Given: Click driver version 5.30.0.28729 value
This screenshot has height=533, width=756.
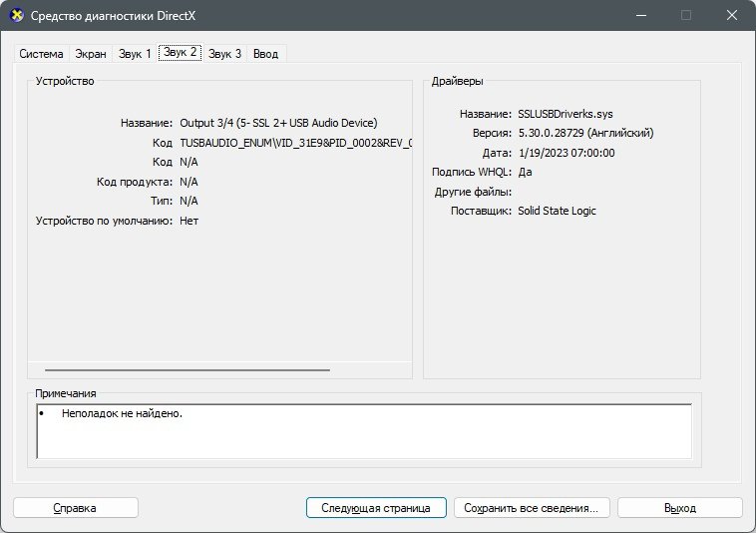Looking at the screenshot, I should coord(585,133).
